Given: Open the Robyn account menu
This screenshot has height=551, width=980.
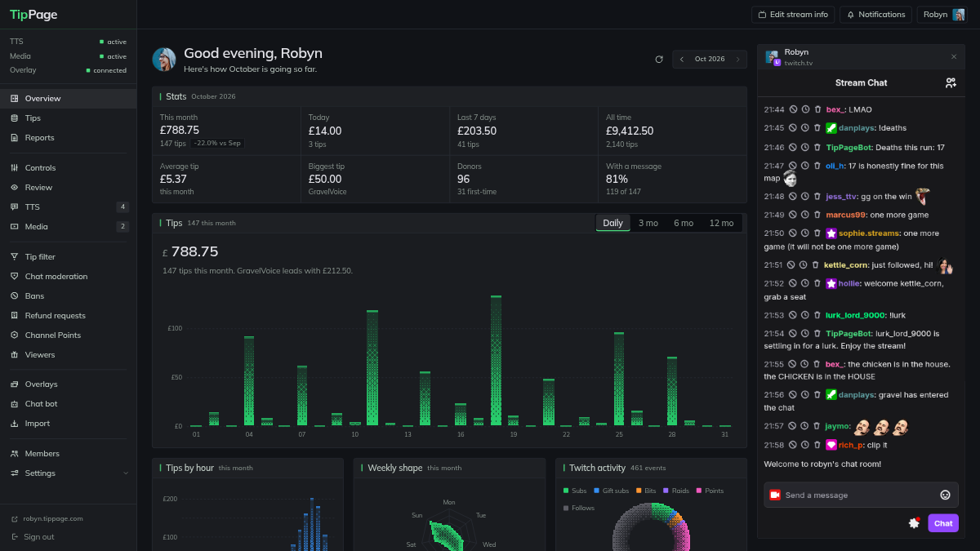Looking at the screenshot, I should pos(942,15).
